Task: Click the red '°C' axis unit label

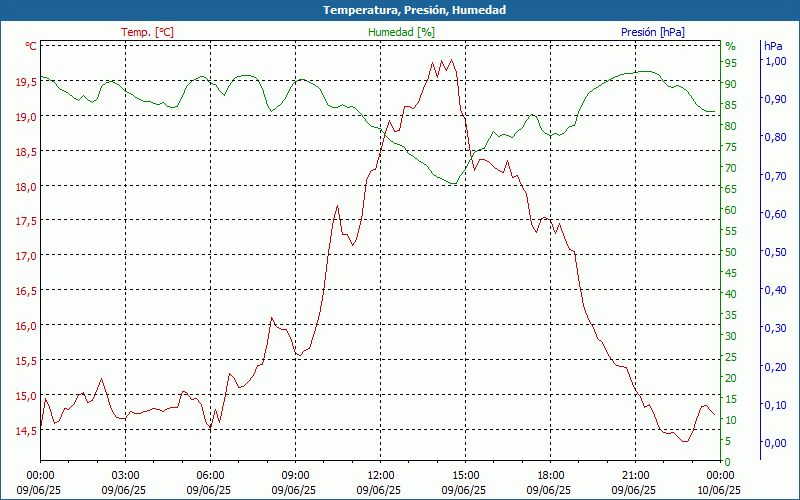Action: pos(31,46)
